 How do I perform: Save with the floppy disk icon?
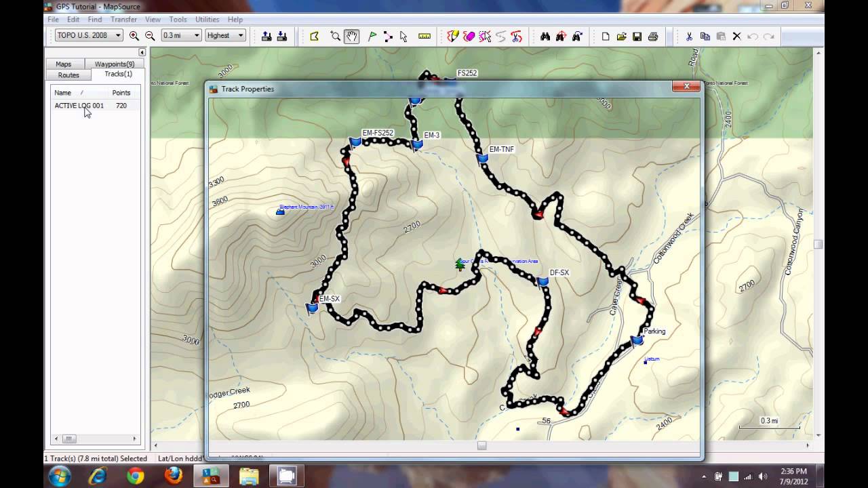[637, 36]
